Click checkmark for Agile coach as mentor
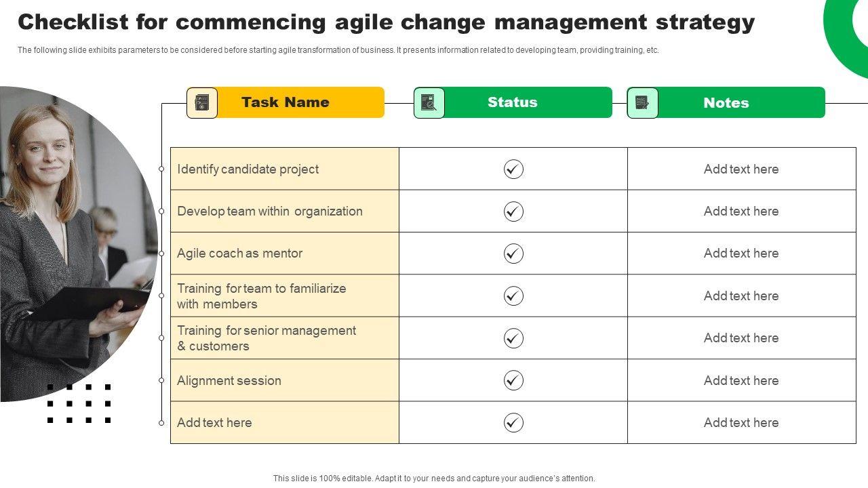The width and height of the screenshot is (868, 488). [x=513, y=253]
